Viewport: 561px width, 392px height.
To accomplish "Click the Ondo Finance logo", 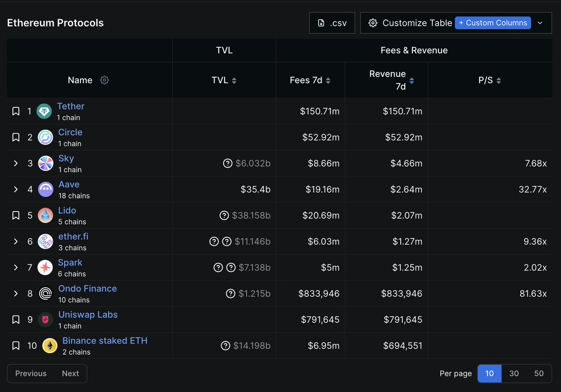I will 45,293.
